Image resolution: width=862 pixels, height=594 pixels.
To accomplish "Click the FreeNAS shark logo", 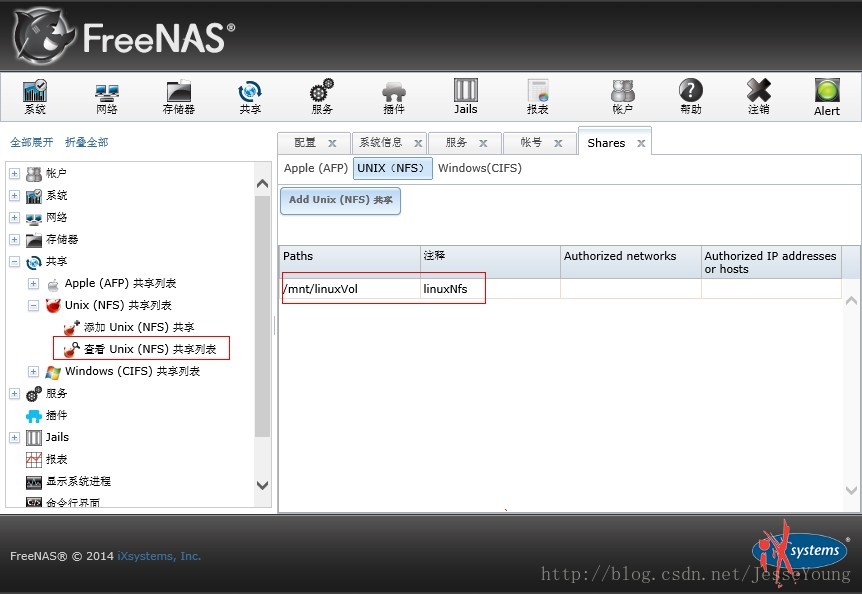I will (x=43, y=36).
